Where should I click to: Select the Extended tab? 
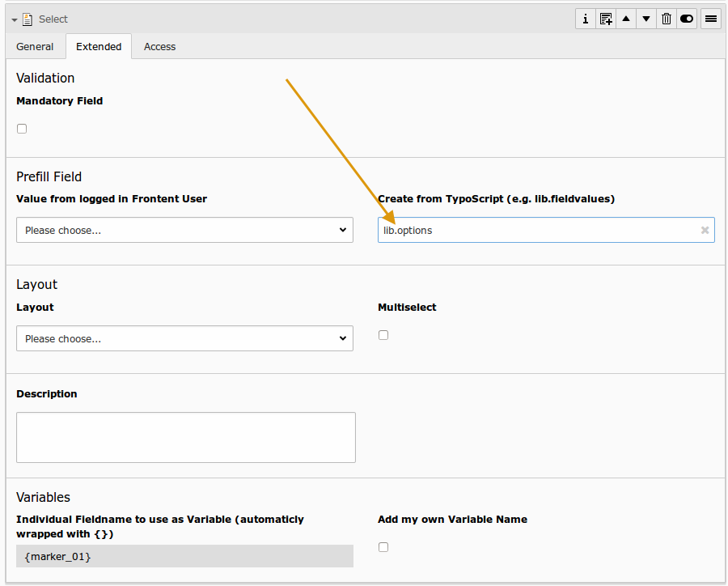99,47
